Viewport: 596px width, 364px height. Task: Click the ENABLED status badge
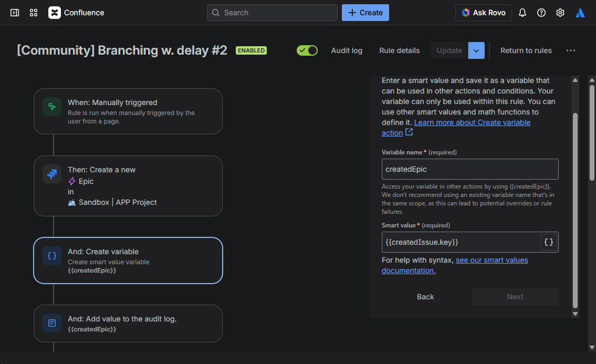click(x=251, y=51)
